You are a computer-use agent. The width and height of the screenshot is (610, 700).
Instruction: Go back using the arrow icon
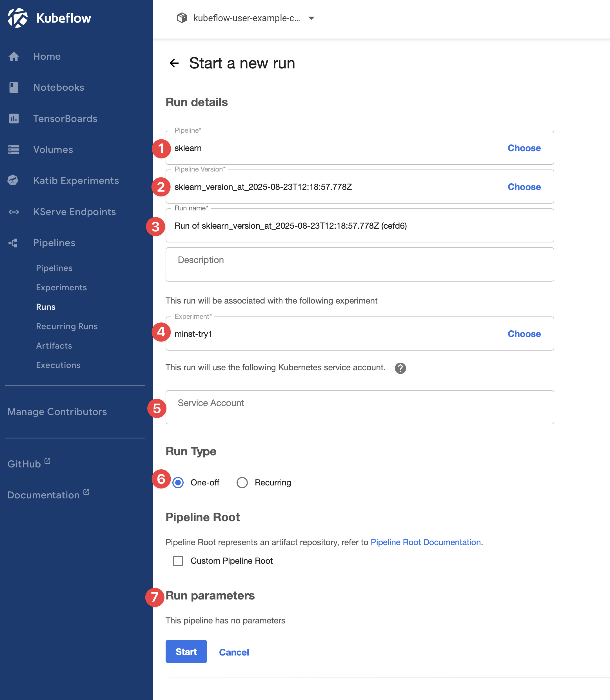click(x=174, y=63)
